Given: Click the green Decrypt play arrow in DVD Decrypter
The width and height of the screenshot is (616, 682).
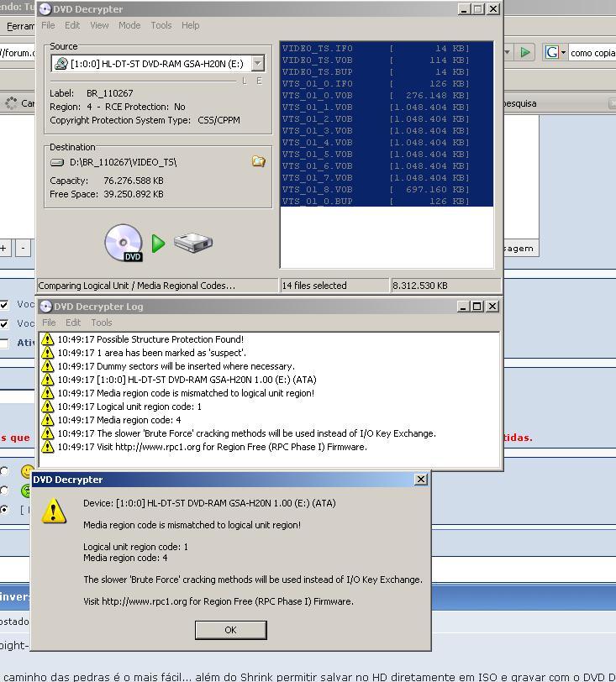Looking at the screenshot, I should point(158,244).
